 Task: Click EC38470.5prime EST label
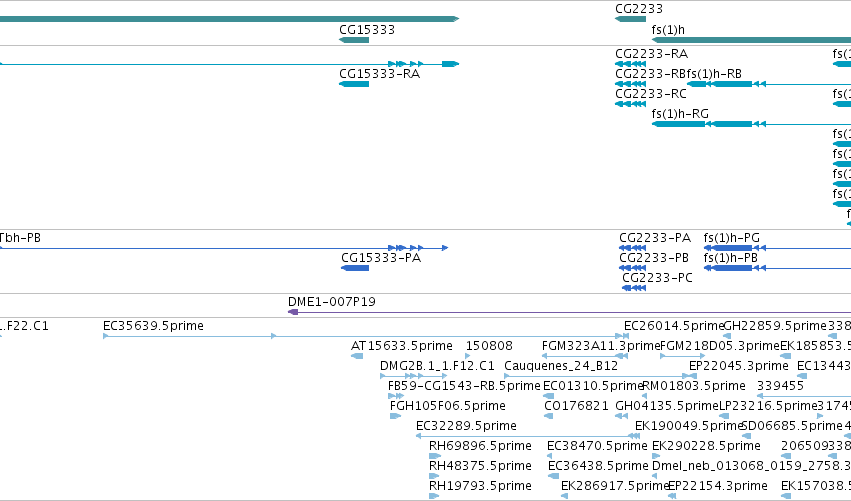point(598,446)
